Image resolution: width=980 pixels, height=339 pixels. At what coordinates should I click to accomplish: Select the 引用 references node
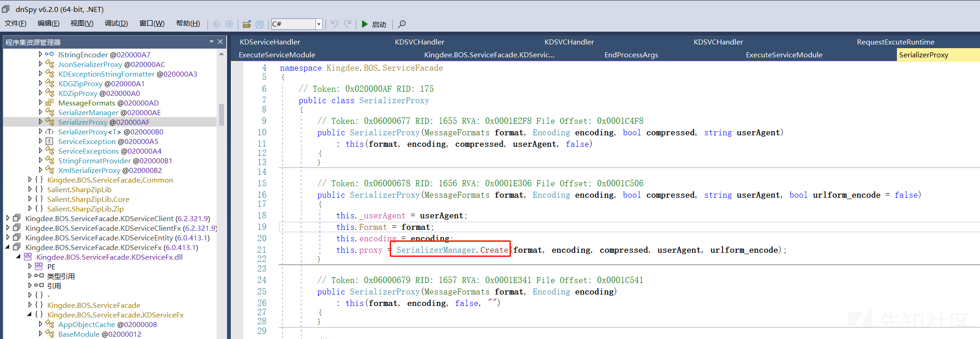coord(54,286)
